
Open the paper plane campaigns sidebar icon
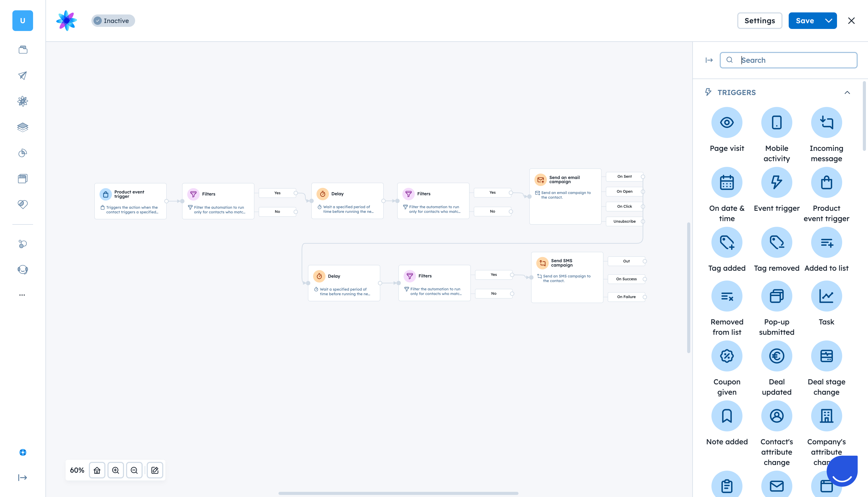22,75
